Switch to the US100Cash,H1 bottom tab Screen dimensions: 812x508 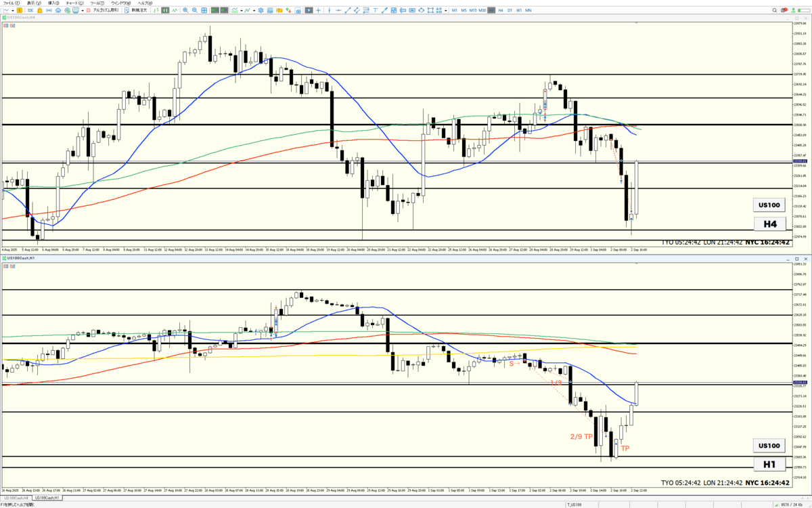point(46,498)
